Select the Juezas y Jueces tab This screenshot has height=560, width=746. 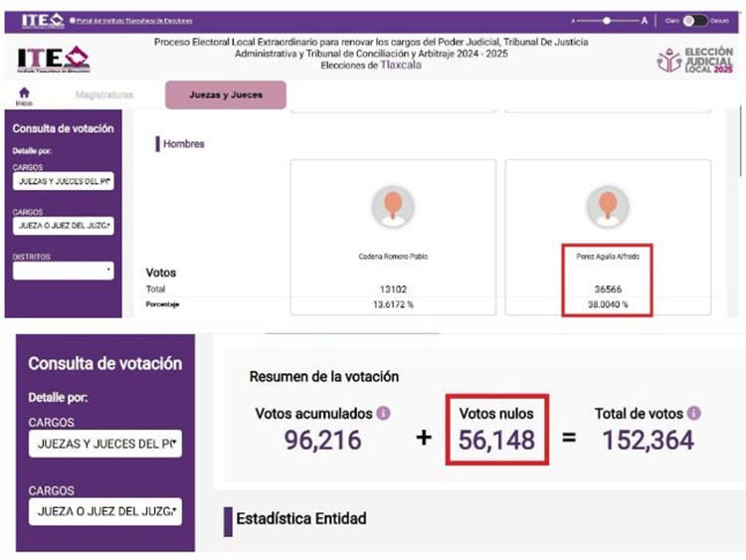225,94
